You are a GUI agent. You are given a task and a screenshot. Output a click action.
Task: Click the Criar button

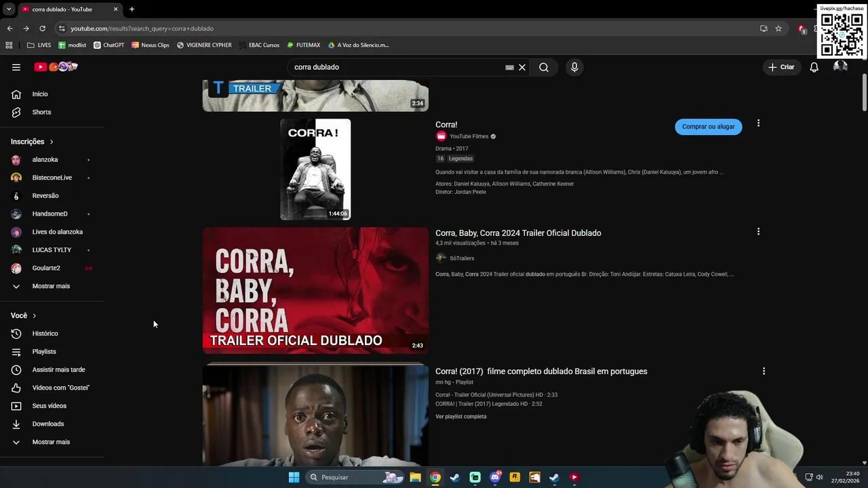coord(781,67)
